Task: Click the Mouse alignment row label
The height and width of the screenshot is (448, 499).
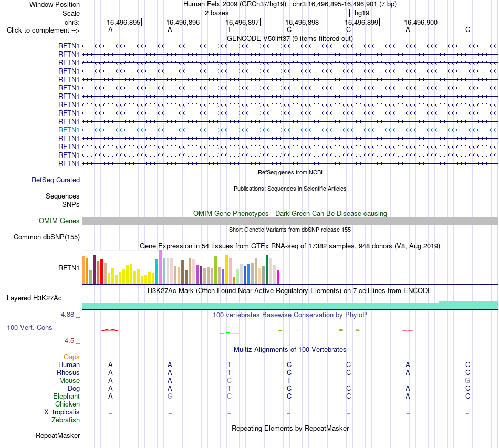Action: [x=69, y=381]
